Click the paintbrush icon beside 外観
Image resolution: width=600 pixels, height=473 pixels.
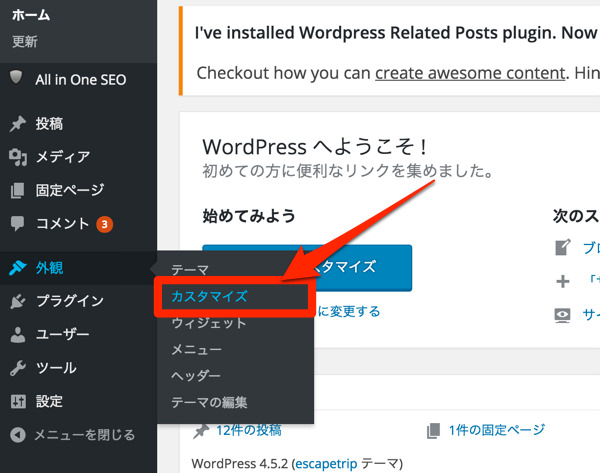18,268
